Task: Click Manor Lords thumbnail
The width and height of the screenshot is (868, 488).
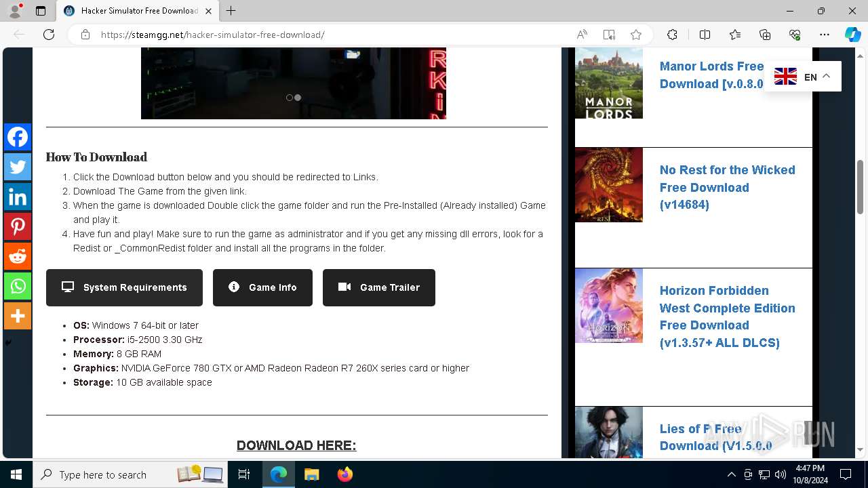Action: pos(609,83)
